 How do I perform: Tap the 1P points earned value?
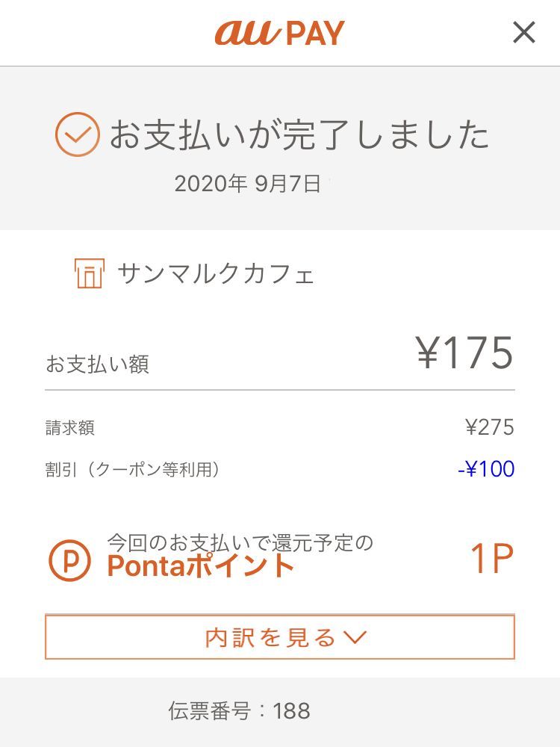(491, 559)
